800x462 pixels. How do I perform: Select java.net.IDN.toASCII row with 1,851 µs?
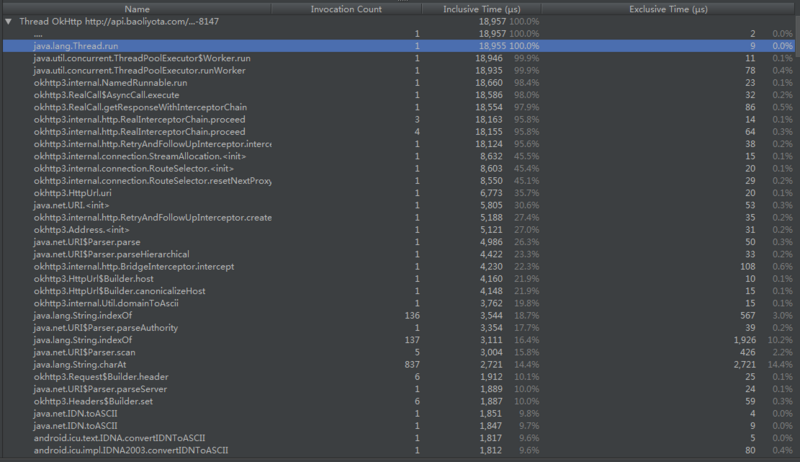[398, 413]
